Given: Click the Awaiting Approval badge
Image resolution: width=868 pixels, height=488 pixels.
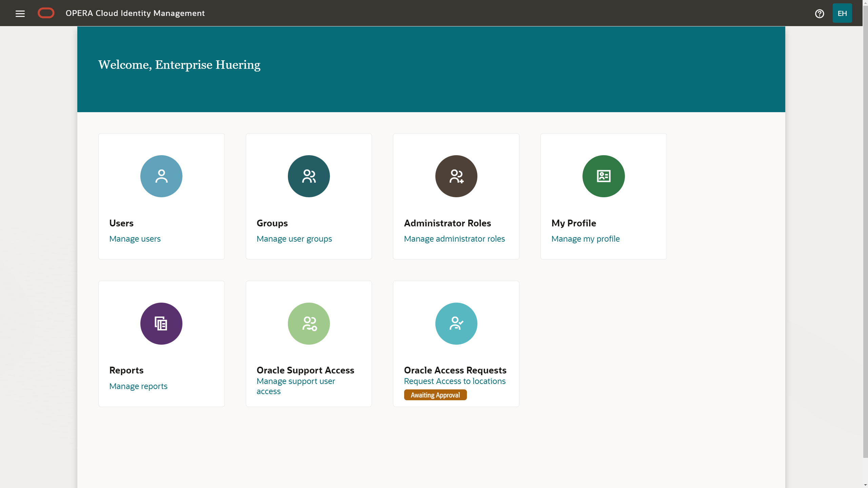Looking at the screenshot, I should pyautogui.click(x=435, y=395).
